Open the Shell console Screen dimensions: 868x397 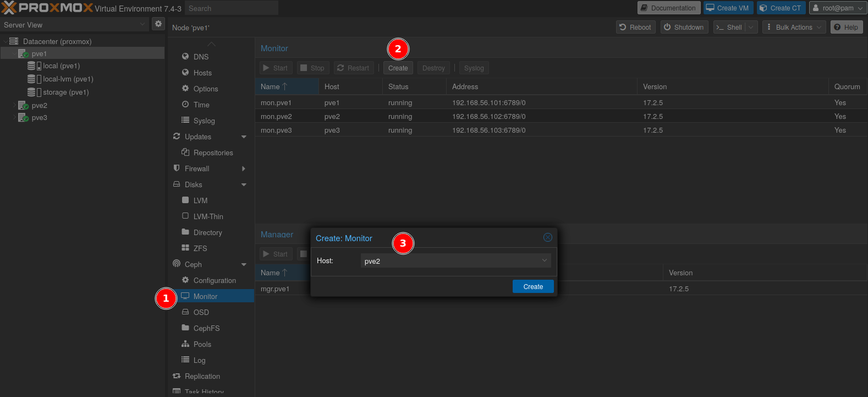[729, 27]
